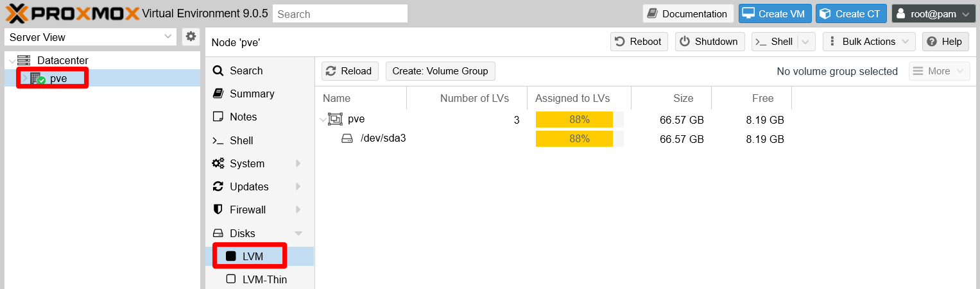Viewport: 980px width, 289px height.
Task: Click the /dev/sda3 disk icon
Action: point(347,138)
